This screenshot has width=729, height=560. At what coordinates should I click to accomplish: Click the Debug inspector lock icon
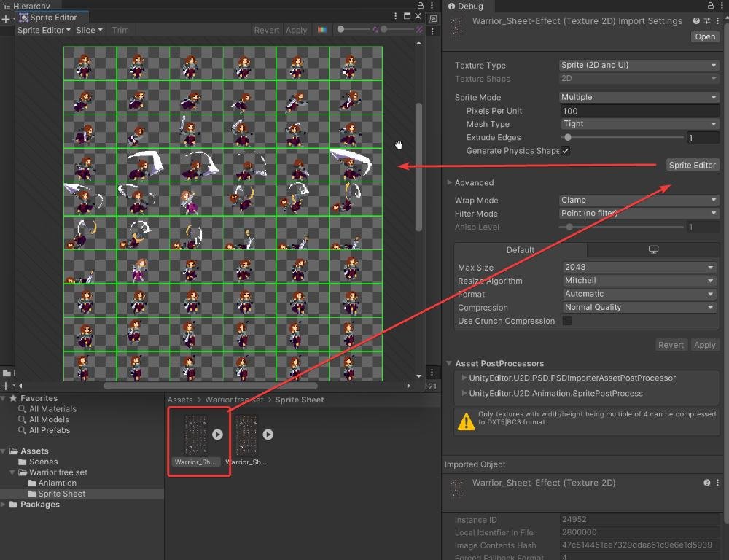[x=710, y=6]
